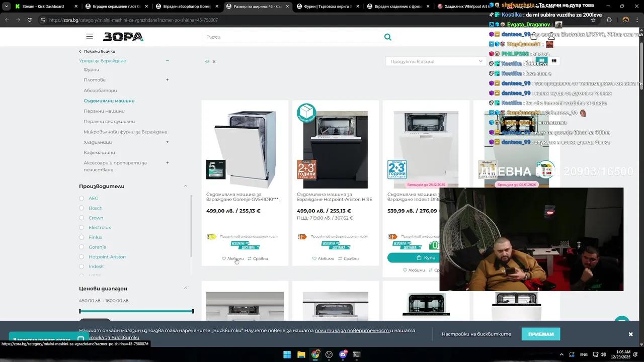Screen dimensions: 644x362
Task: Go back via Покажи всички link
Action: pos(97,51)
